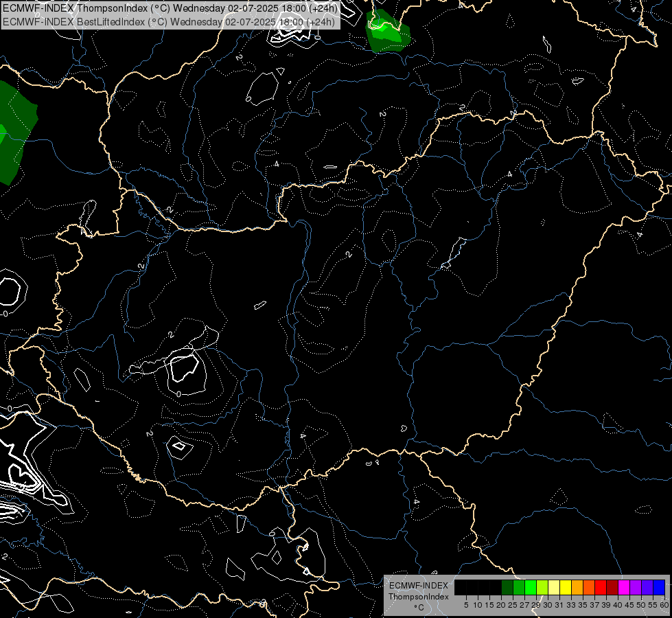Click the bright red 37–39 legend swatch

[x=601, y=587]
